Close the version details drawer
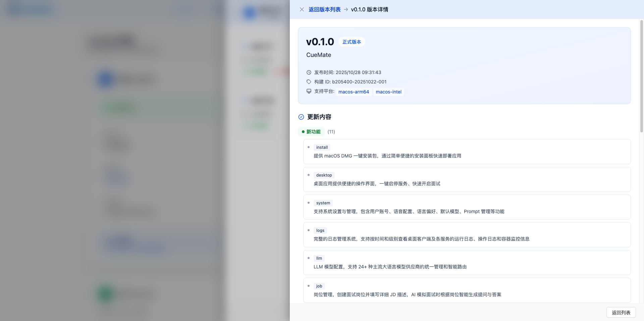The width and height of the screenshot is (644, 321). point(302,9)
